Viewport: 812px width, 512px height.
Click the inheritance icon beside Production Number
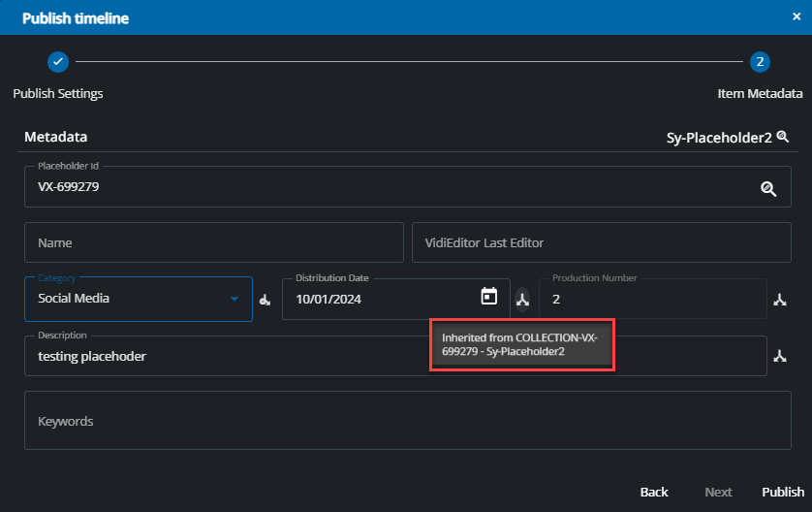point(779,300)
